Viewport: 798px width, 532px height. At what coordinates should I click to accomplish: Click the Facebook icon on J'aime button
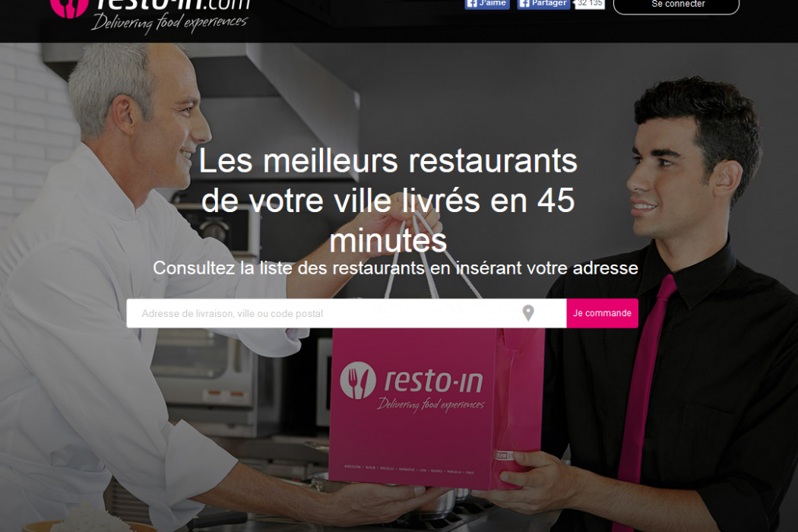coord(472,3)
